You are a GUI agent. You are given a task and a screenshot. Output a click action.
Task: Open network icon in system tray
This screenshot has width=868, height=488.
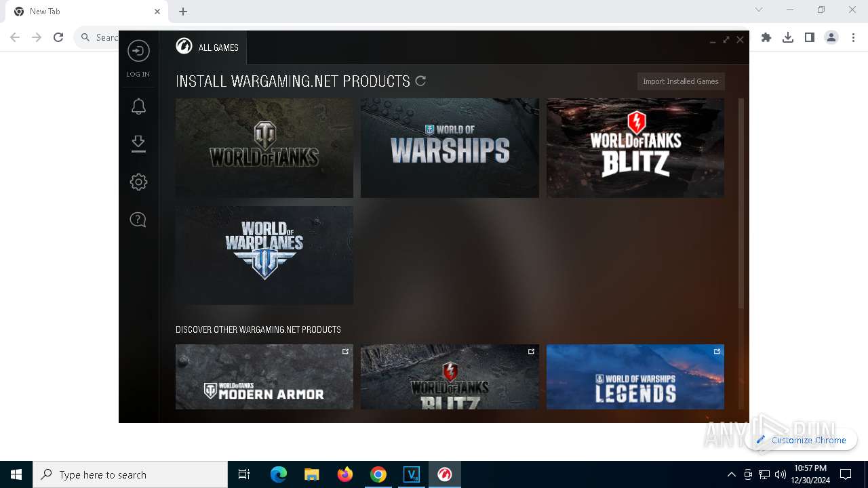pos(764,474)
